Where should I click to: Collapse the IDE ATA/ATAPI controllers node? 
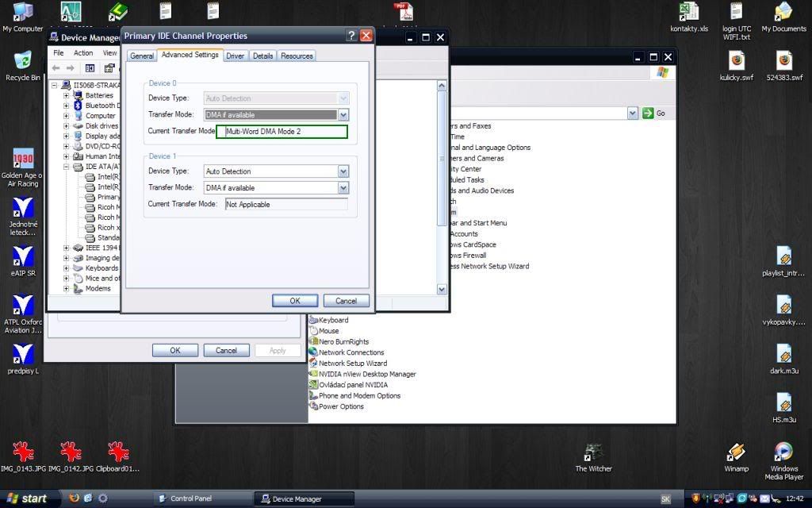66,167
